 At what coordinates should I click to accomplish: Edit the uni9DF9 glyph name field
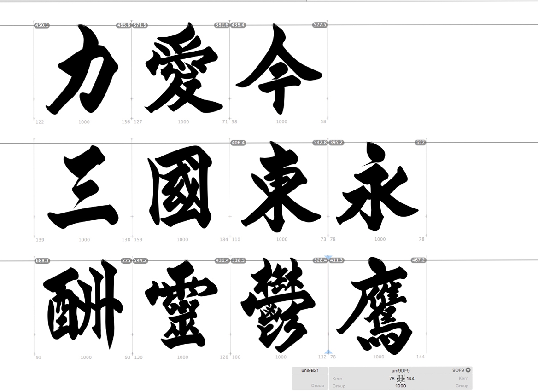tap(400, 370)
